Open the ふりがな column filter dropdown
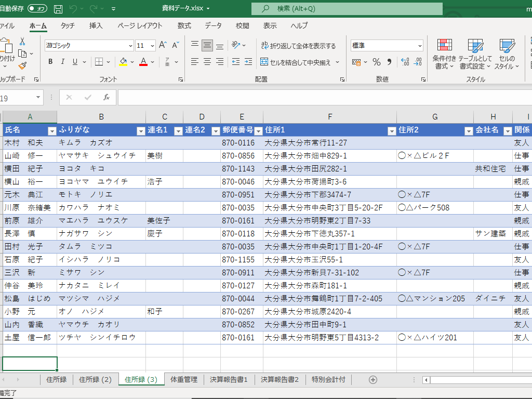Viewport: 532px width, 399px height. 141,131
